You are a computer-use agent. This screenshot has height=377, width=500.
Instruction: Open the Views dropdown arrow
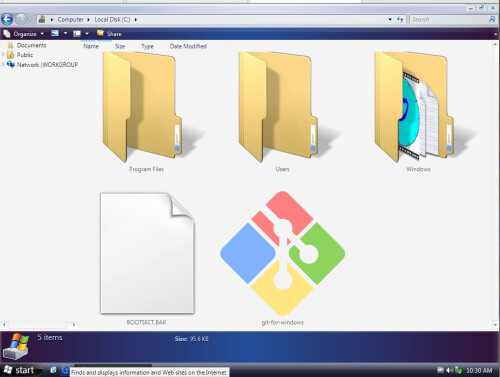click(x=65, y=33)
